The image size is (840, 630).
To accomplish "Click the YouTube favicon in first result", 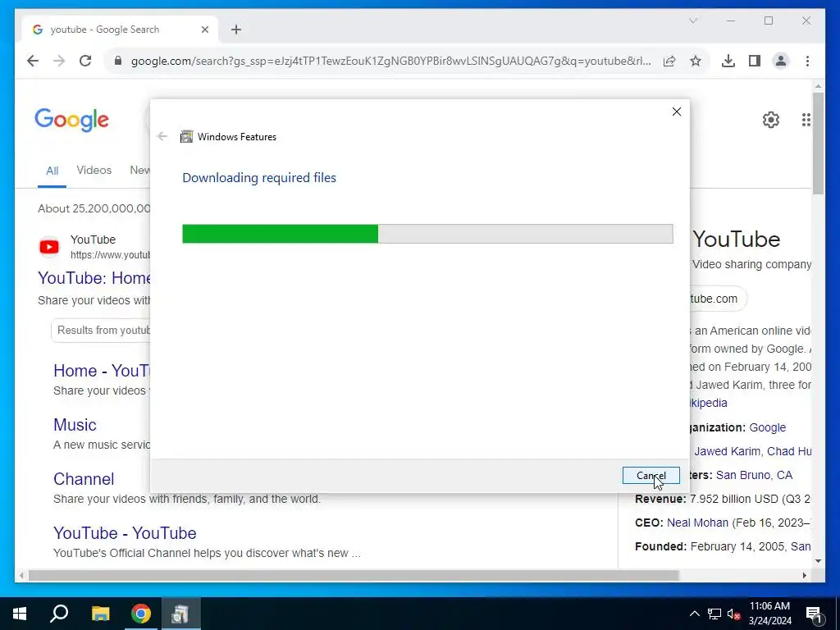I will [x=49, y=247].
